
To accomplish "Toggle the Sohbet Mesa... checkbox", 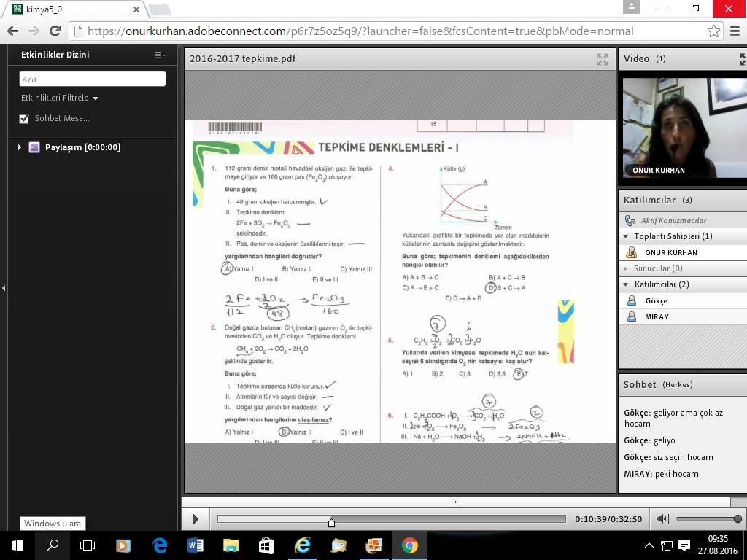I will pyautogui.click(x=24, y=119).
